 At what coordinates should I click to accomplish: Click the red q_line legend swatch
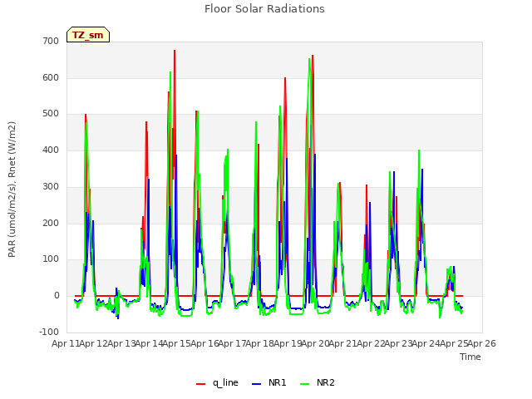pyautogui.click(x=201, y=384)
